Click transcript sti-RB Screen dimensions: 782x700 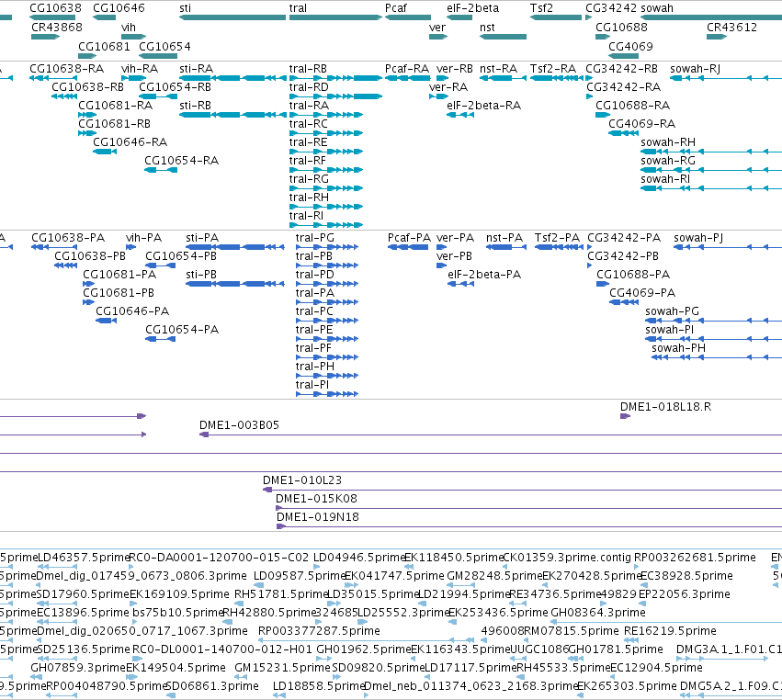point(232,115)
